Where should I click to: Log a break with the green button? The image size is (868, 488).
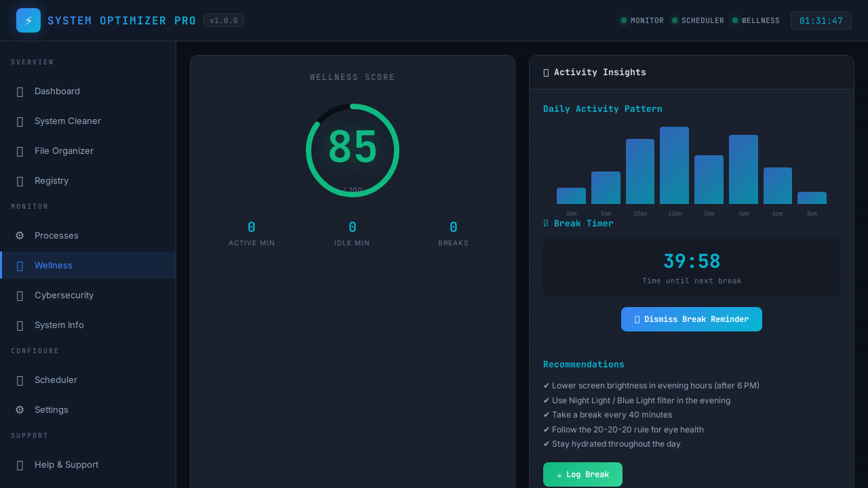[583, 474]
